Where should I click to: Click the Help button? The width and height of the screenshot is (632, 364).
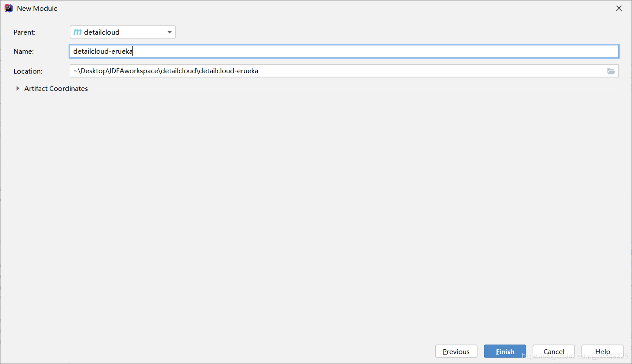point(603,351)
